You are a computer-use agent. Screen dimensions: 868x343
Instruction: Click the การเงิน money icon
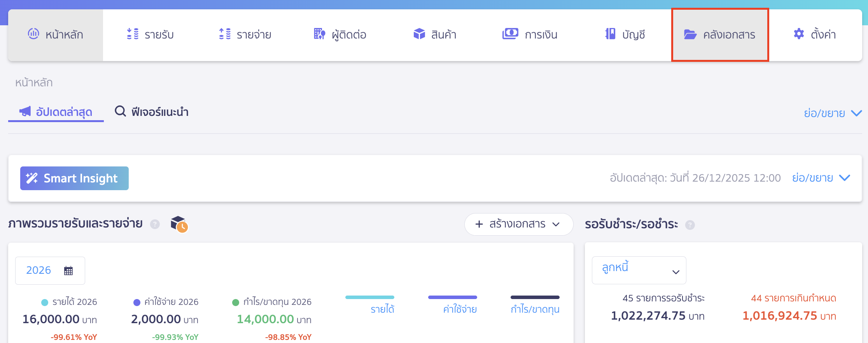[510, 34]
